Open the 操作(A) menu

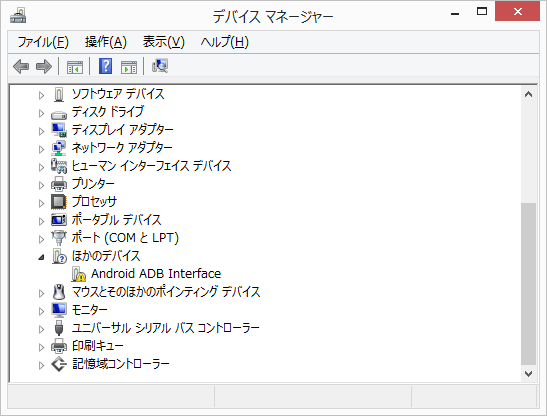pos(106,42)
